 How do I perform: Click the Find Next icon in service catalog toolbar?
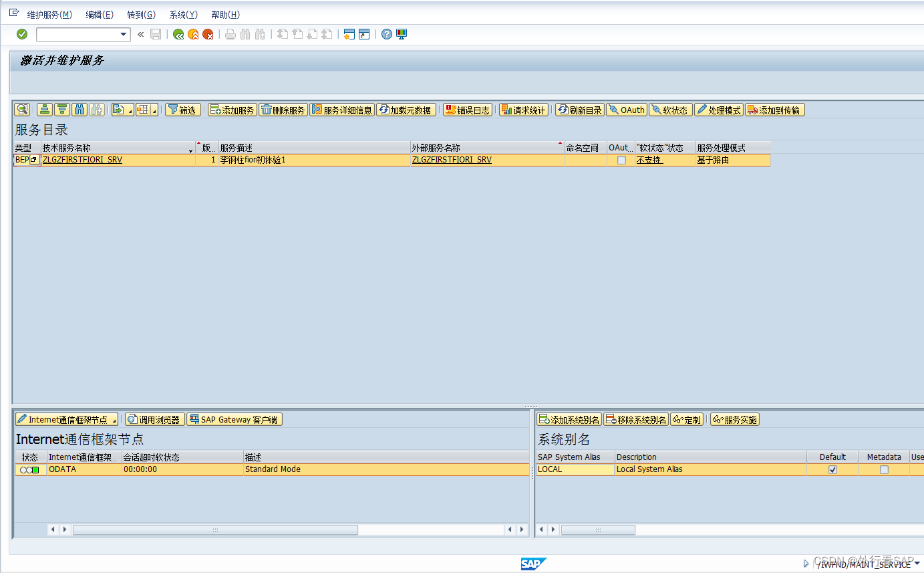(97, 110)
